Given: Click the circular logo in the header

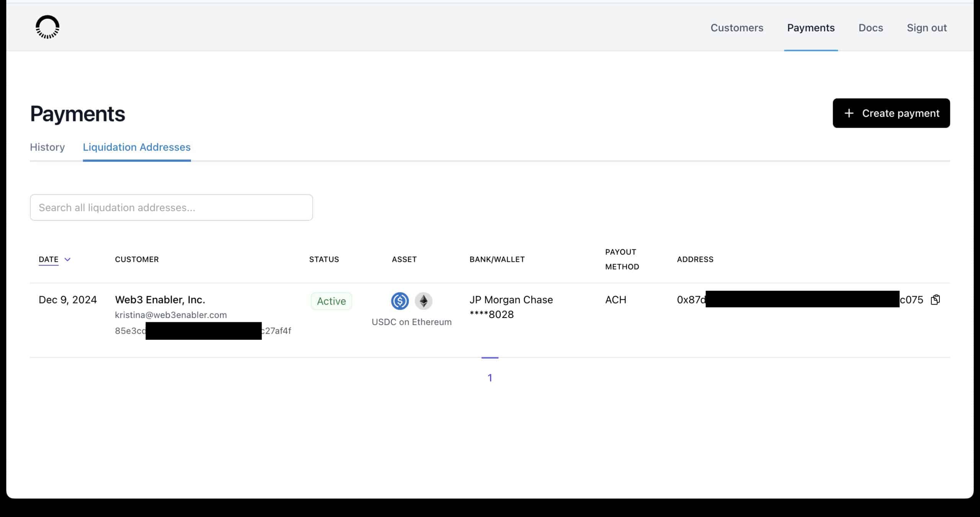Looking at the screenshot, I should pyautogui.click(x=47, y=27).
